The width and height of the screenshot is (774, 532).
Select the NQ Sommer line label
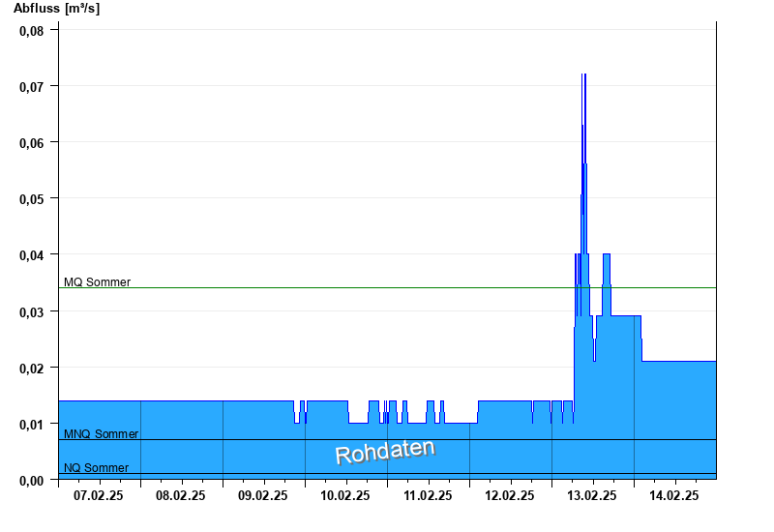[x=96, y=468]
